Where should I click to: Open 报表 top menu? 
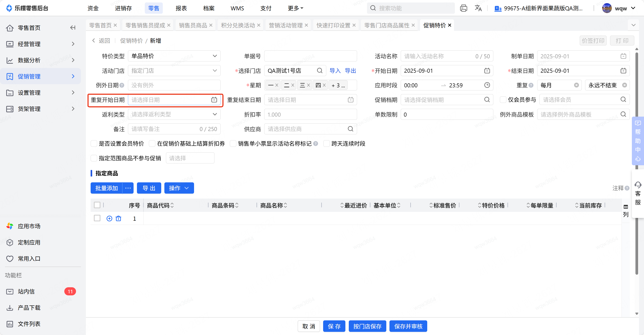[x=181, y=8]
